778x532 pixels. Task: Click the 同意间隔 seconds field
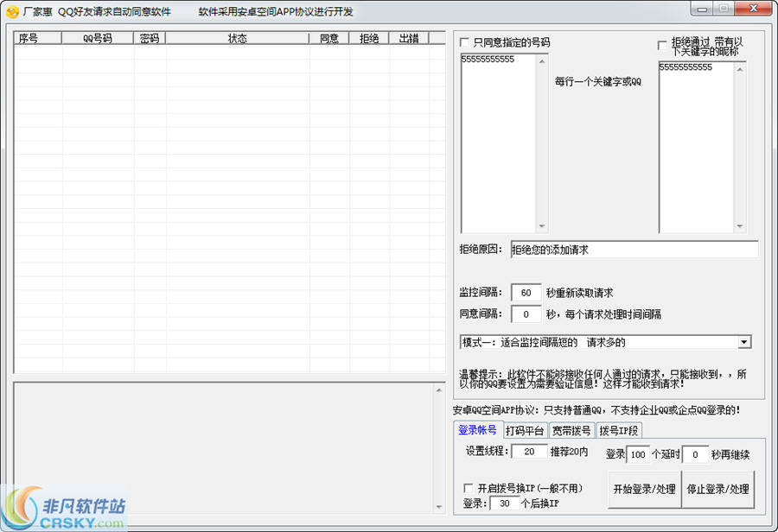(x=526, y=314)
